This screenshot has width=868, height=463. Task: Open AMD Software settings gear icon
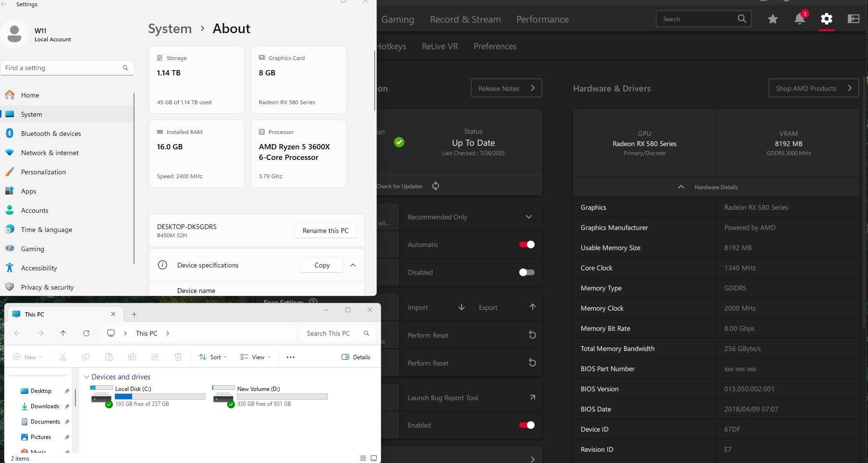tap(826, 19)
